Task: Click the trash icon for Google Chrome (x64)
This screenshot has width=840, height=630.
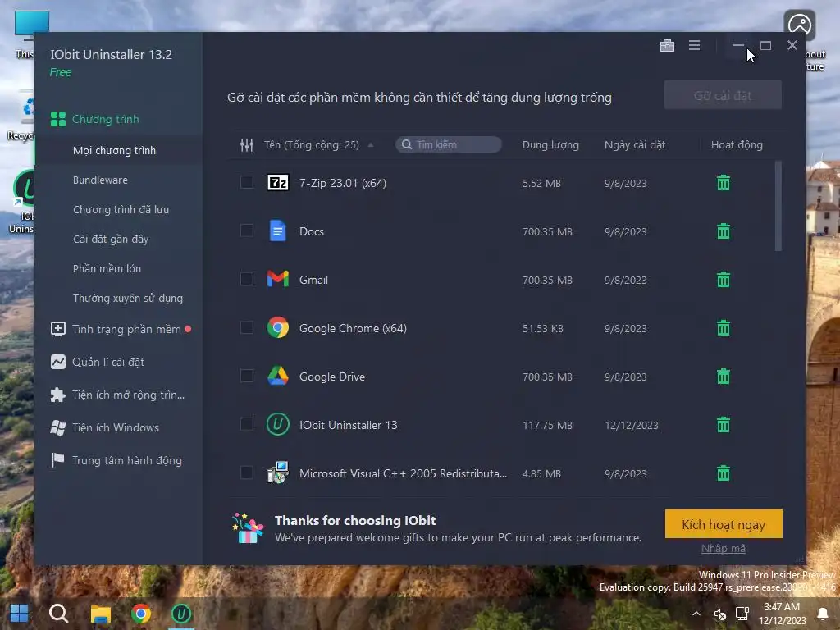Action: [724, 328]
